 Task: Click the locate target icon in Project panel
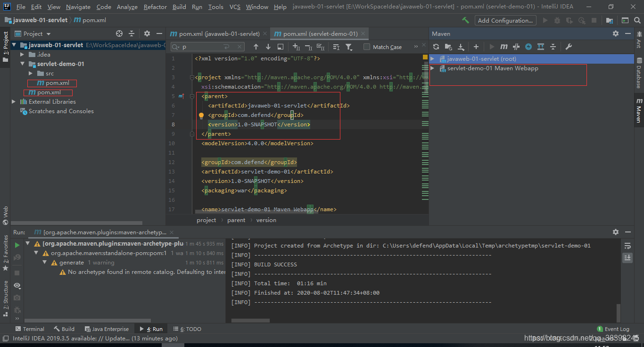coord(119,33)
